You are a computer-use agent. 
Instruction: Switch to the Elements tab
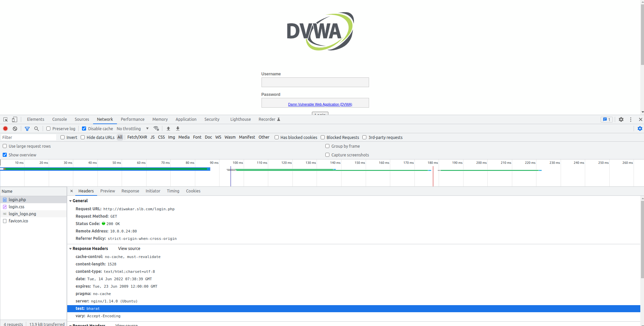[36, 119]
